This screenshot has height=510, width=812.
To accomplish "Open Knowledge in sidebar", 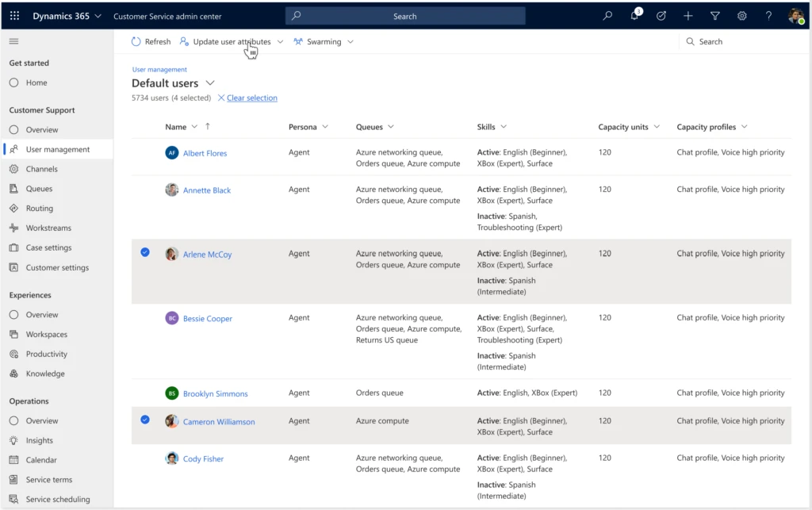I will click(x=45, y=374).
